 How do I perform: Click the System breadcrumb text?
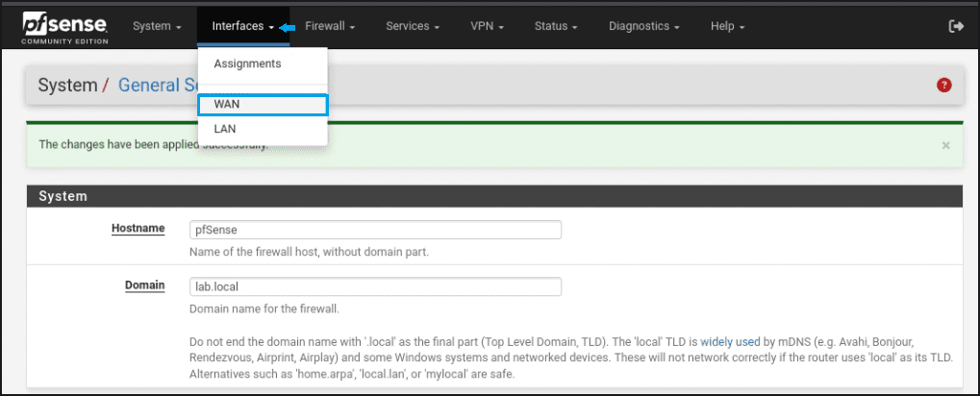[x=67, y=85]
